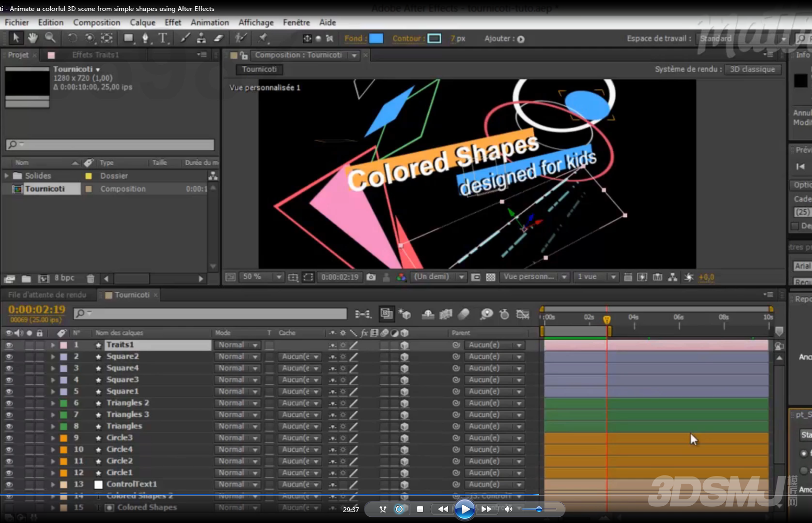
Task: Select the Rotation tool
Action: 73,38
